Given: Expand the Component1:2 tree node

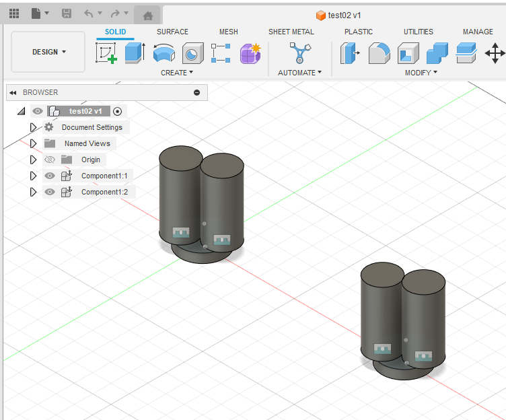Looking at the screenshot, I should point(33,192).
